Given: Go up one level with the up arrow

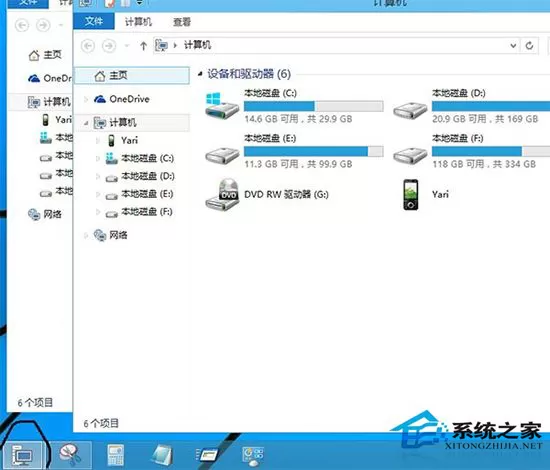Looking at the screenshot, I should coord(143,46).
